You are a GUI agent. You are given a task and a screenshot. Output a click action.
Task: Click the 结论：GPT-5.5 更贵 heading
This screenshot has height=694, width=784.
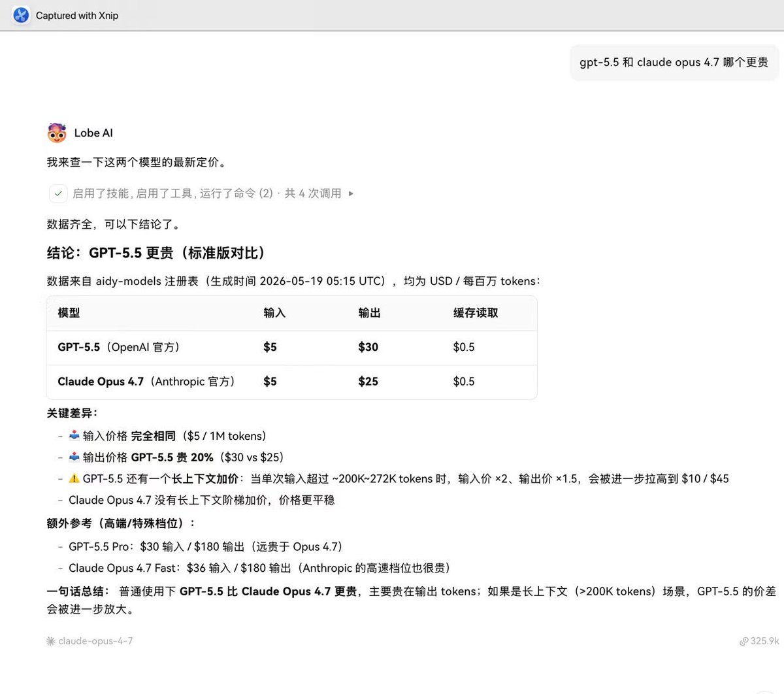(158, 253)
